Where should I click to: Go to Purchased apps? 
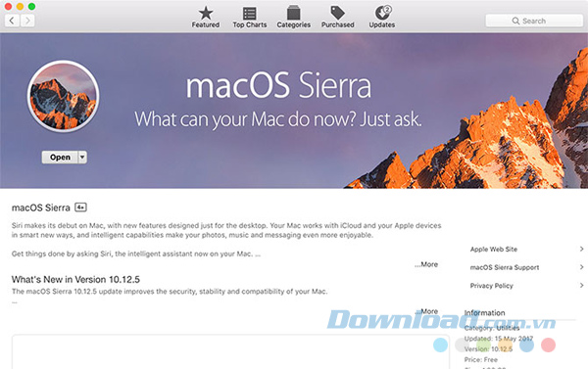click(x=337, y=18)
